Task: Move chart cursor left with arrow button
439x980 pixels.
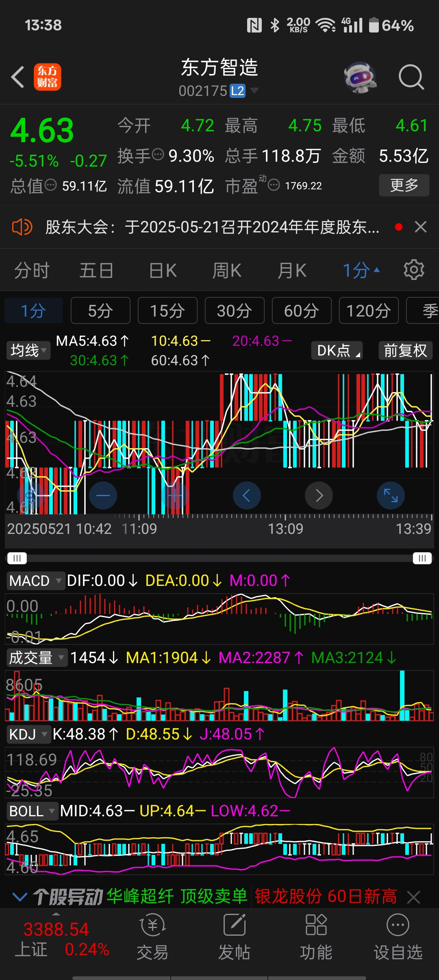Action: pyautogui.click(x=247, y=495)
